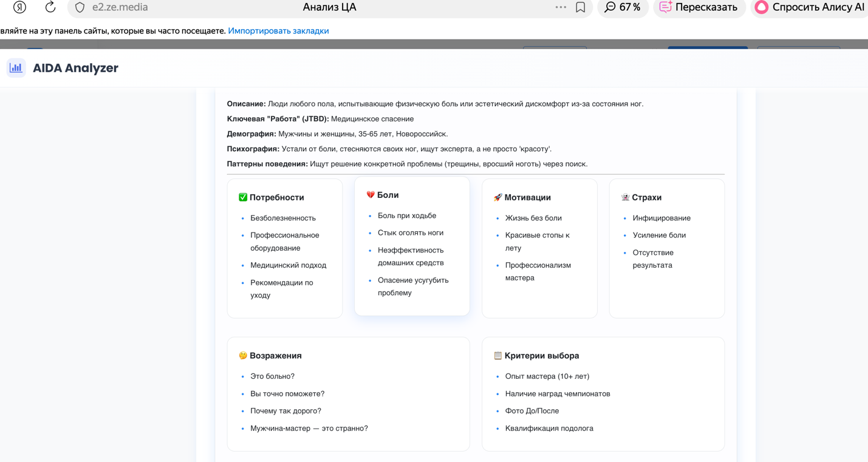Click the AIDA Analyzer title text
868x462 pixels.
75,68
